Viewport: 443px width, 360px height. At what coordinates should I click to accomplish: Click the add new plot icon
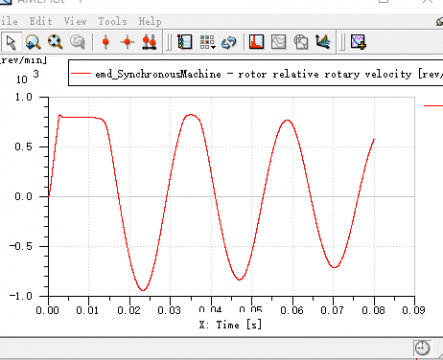pos(358,42)
